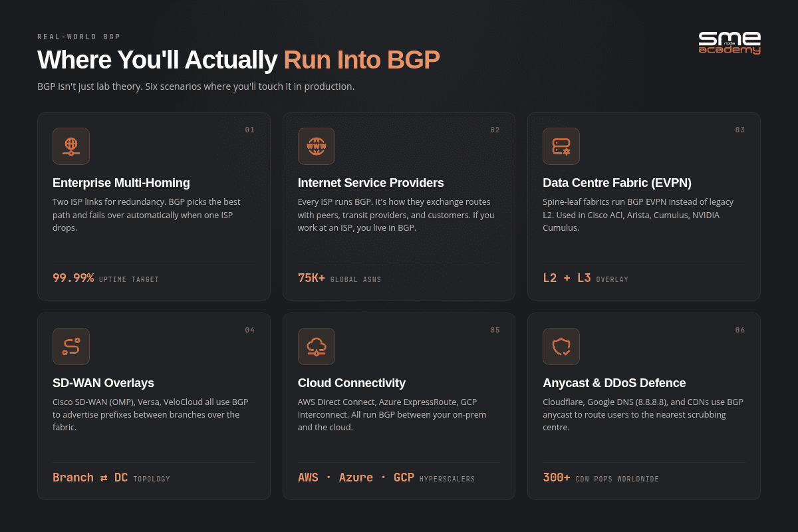The height and width of the screenshot is (532, 798).
Task: Click card number 05 label
Action: [495, 330]
